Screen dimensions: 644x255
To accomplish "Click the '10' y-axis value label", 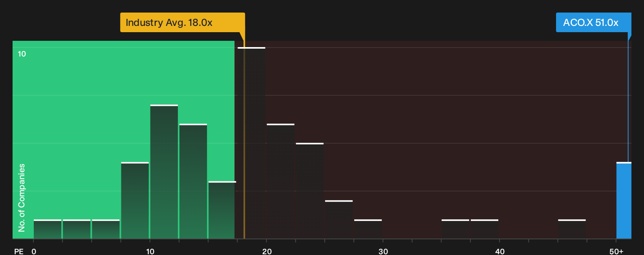I will click(22, 54).
